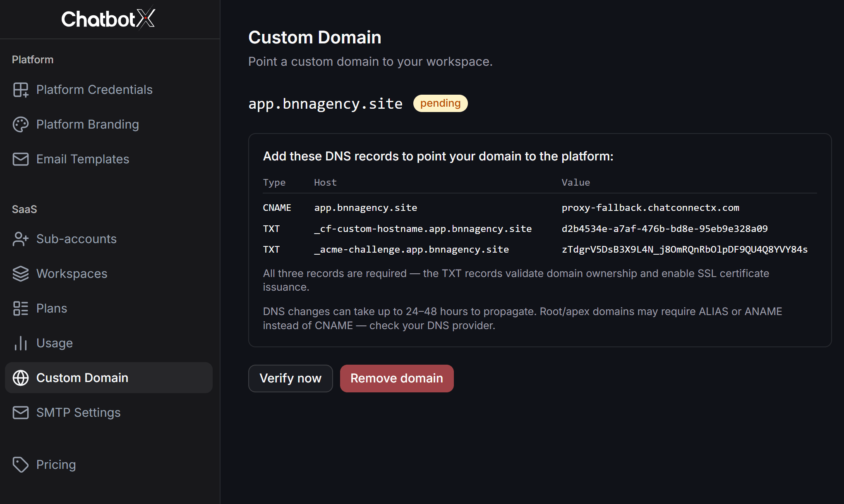Screen dimensions: 844x504
Task: Open SMTP Settings
Action: point(109,413)
